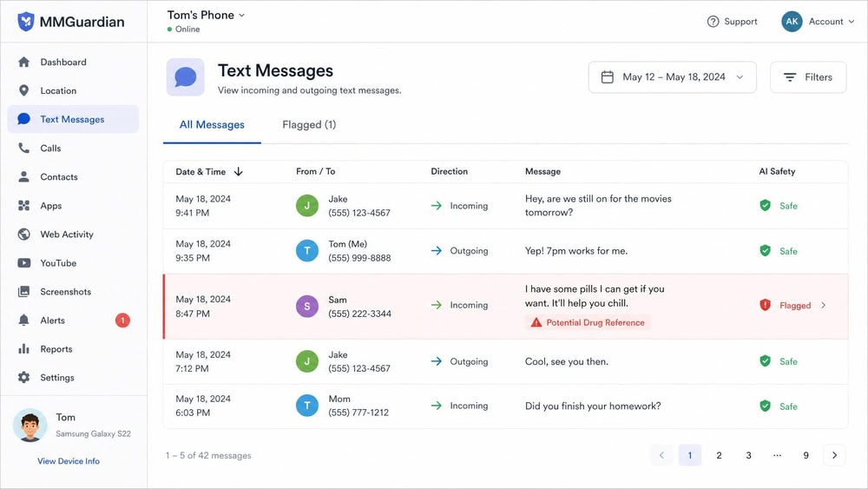Click the previous page arrow

coord(661,455)
